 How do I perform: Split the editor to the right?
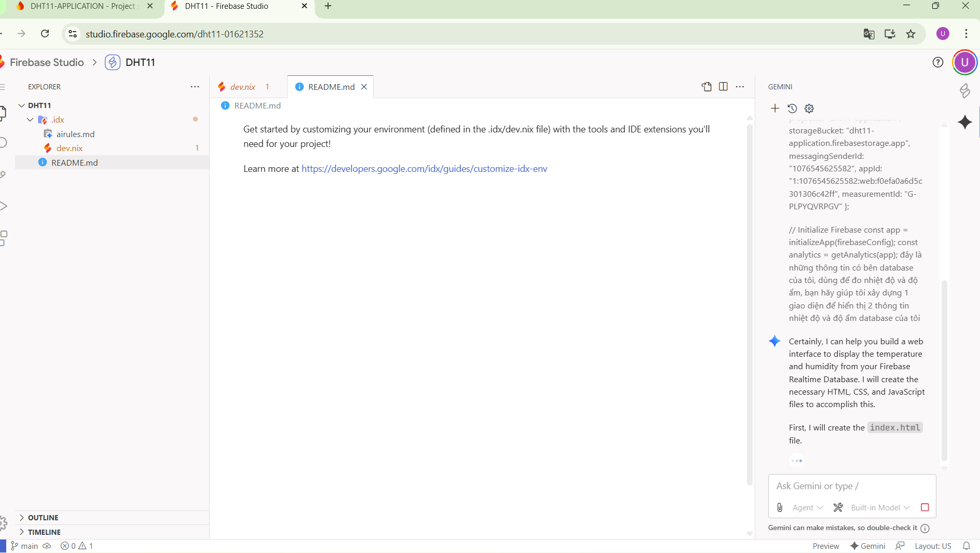pyautogui.click(x=723, y=87)
